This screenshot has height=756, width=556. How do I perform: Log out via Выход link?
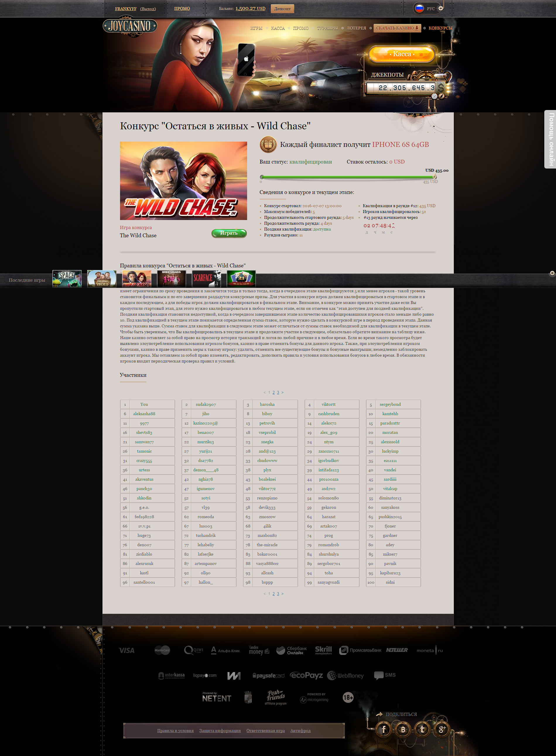pyautogui.click(x=148, y=9)
